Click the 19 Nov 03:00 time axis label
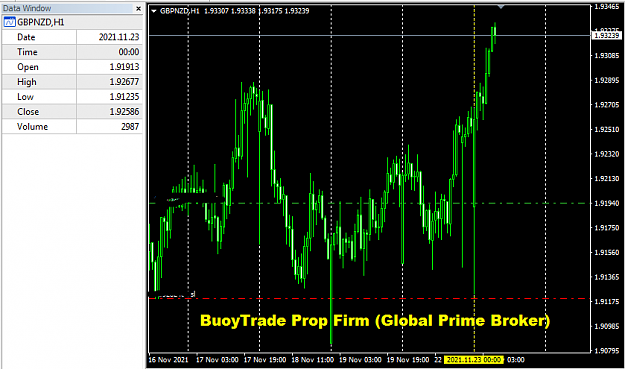The width and height of the screenshot is (625, 369). point(360,360)
